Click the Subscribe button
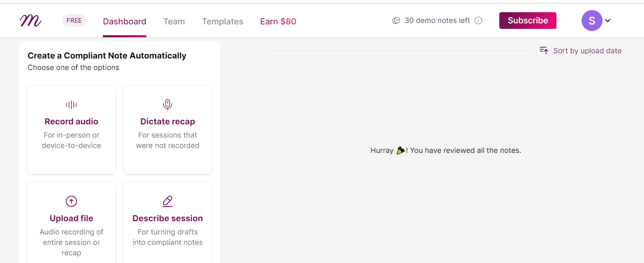 coord(528,21)
